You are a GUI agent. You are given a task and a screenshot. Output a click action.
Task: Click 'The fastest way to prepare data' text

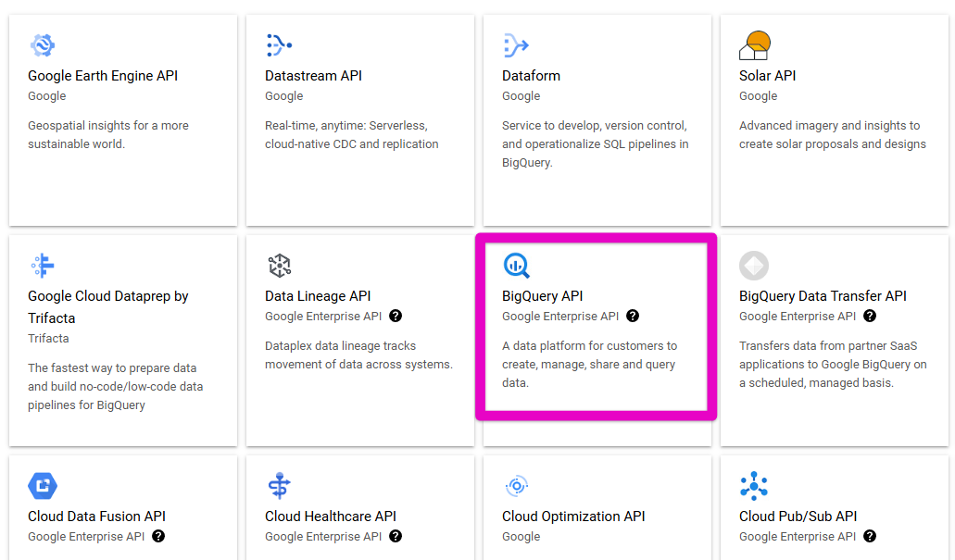click(115, 387)
